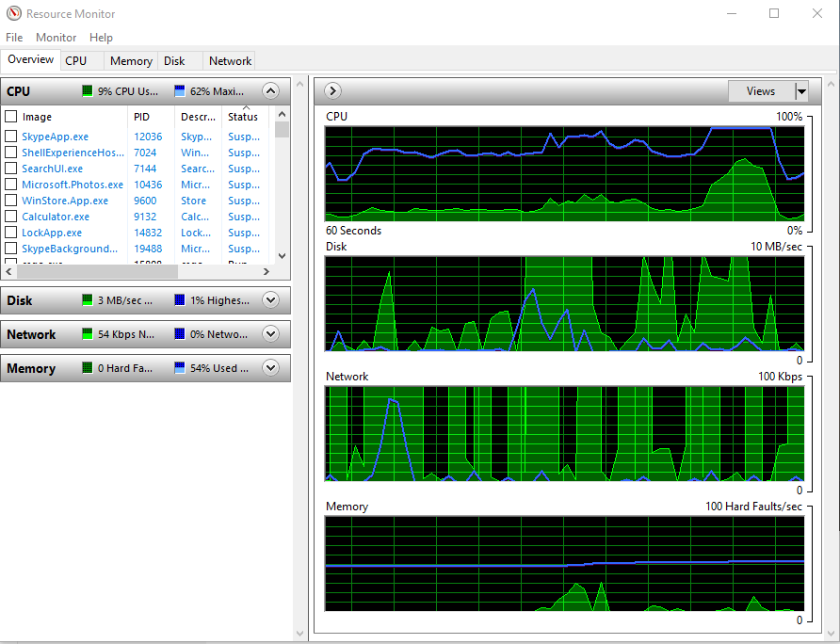Click the CPU section header bar

(145, 91)
